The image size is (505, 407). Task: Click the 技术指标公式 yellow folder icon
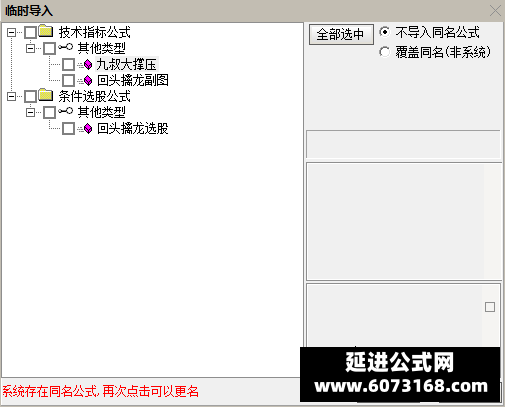[x=46, y=31]
